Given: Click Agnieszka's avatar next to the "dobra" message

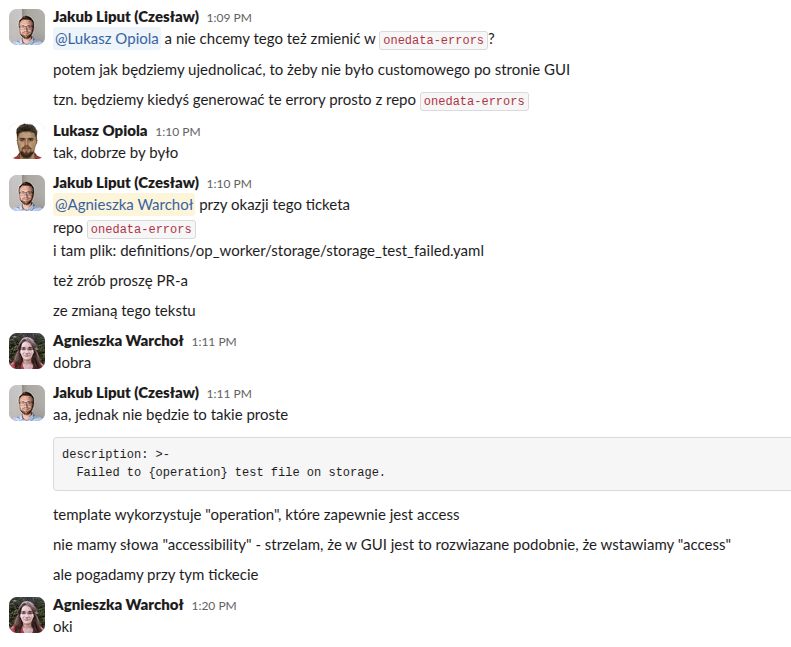Looking at the screenshot, I should [27, 351].
